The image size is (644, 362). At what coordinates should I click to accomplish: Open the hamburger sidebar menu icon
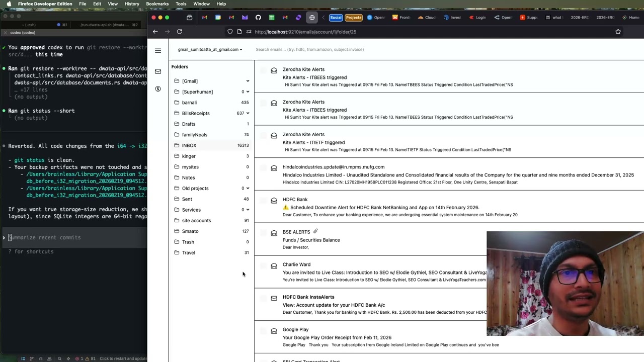[158, 51]
